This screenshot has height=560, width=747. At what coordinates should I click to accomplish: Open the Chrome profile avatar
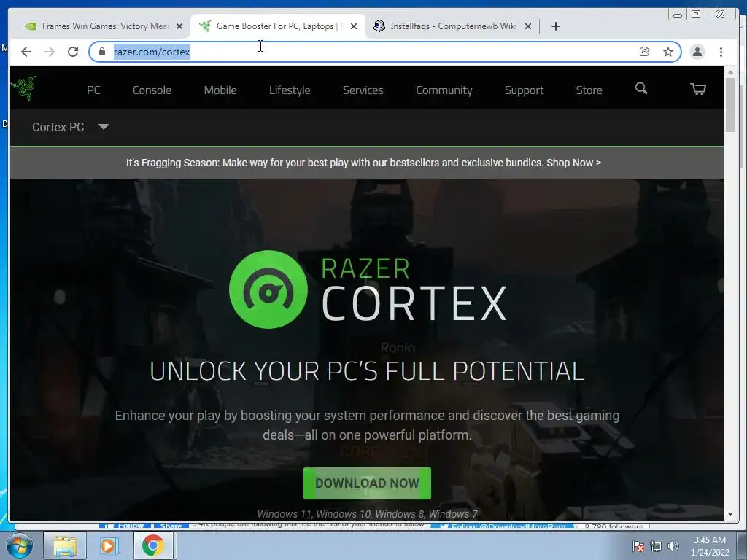pyautogui.click(x=697, y=52)
